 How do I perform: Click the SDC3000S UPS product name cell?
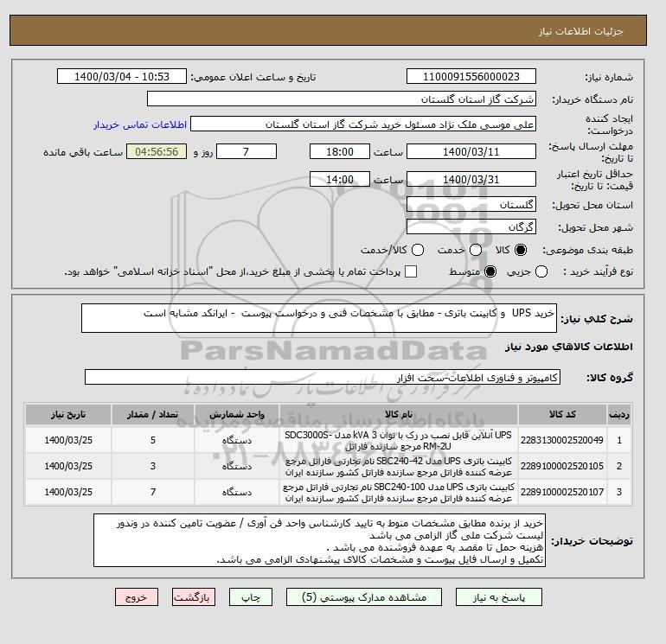(x=399, y=440)
